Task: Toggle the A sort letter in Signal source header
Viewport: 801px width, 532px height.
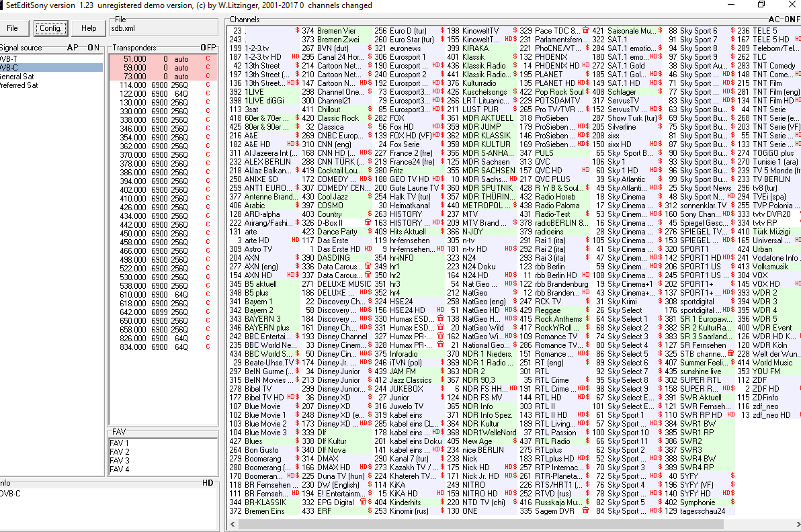Action: [70, 48]
